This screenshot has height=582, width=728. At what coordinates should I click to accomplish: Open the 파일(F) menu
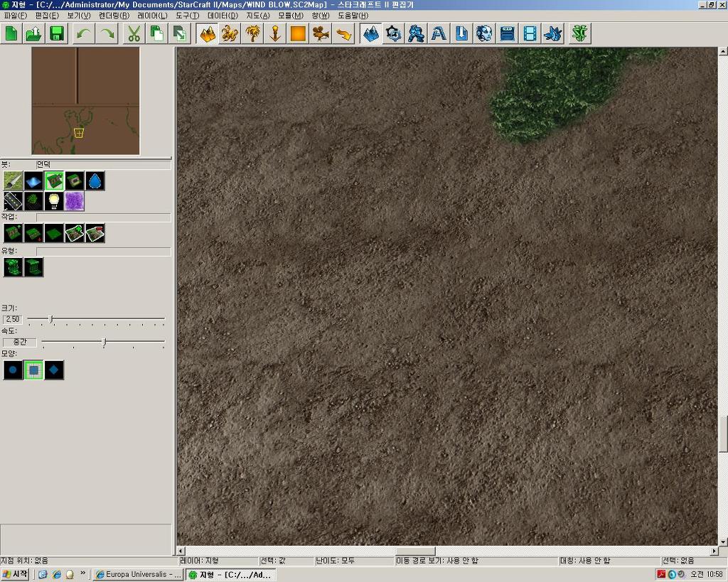coord(16,16)
